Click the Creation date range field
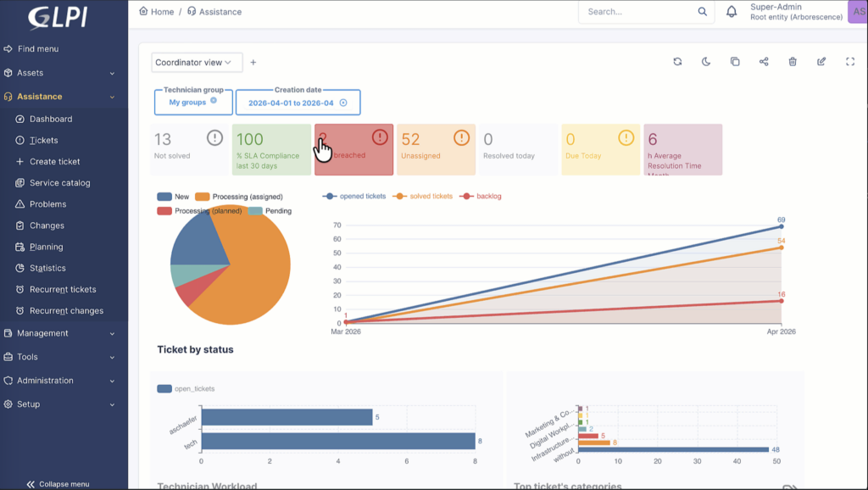 point(291,103)
